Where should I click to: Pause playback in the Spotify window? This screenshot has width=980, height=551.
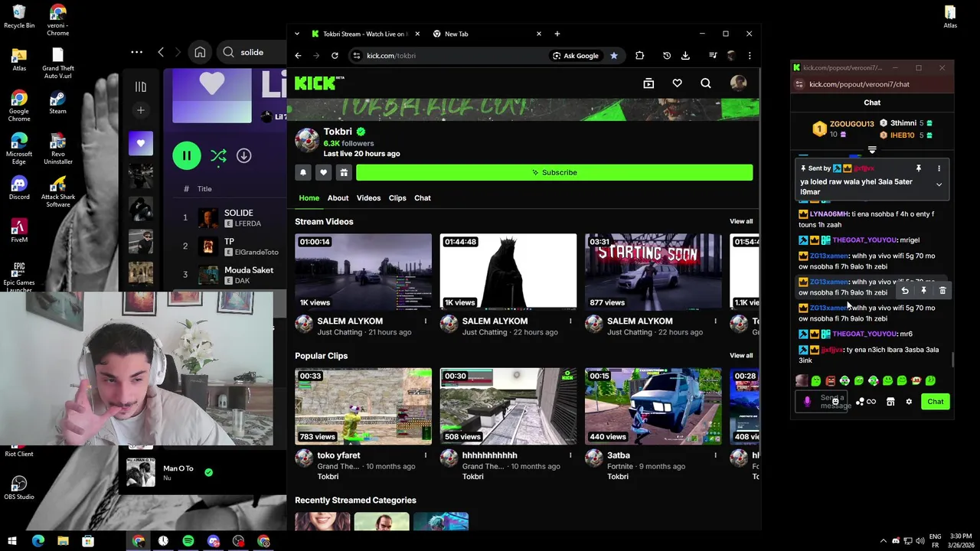tap(186, 155)
